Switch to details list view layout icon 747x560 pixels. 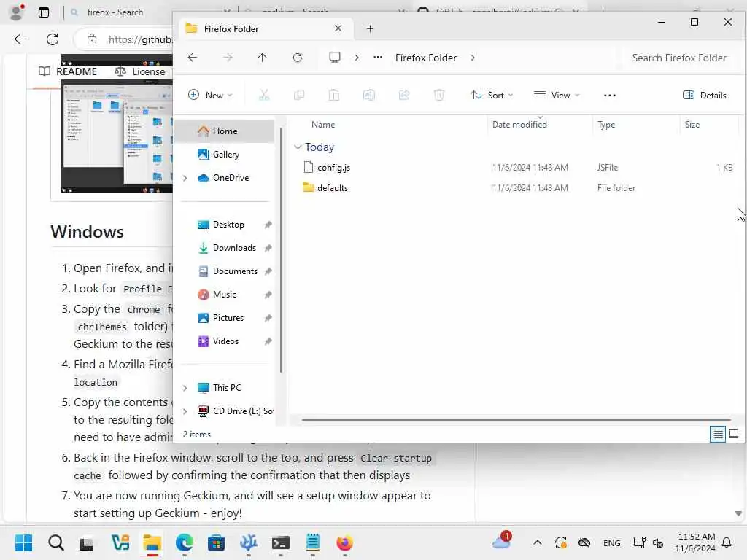(x=718, y=434)
